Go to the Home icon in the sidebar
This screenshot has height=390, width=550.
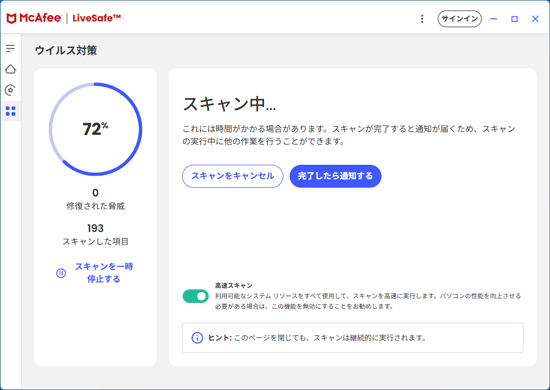tap(11, 69)
